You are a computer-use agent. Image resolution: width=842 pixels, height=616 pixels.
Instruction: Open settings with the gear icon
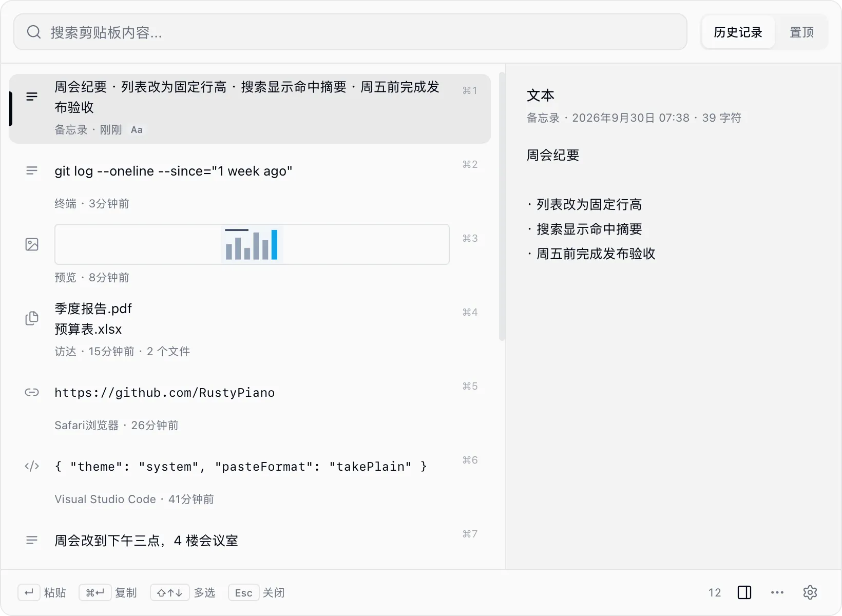(810, 592)
